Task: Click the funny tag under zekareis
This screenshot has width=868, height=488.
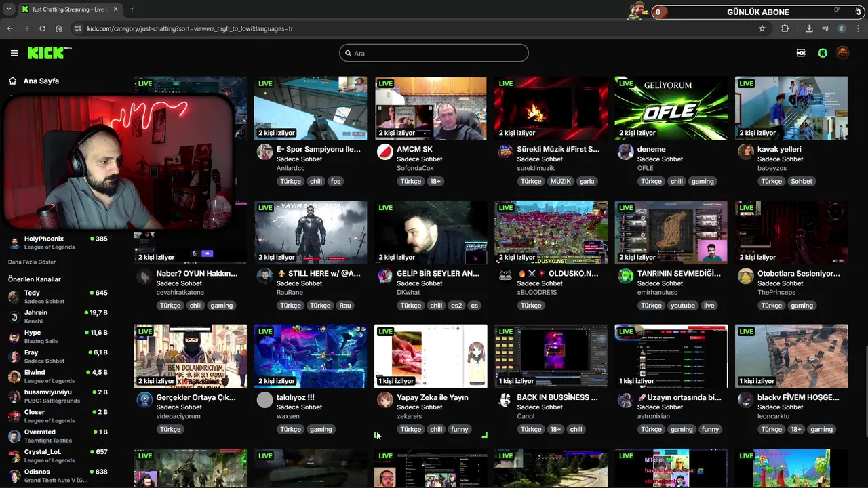Action: (459, 429)
